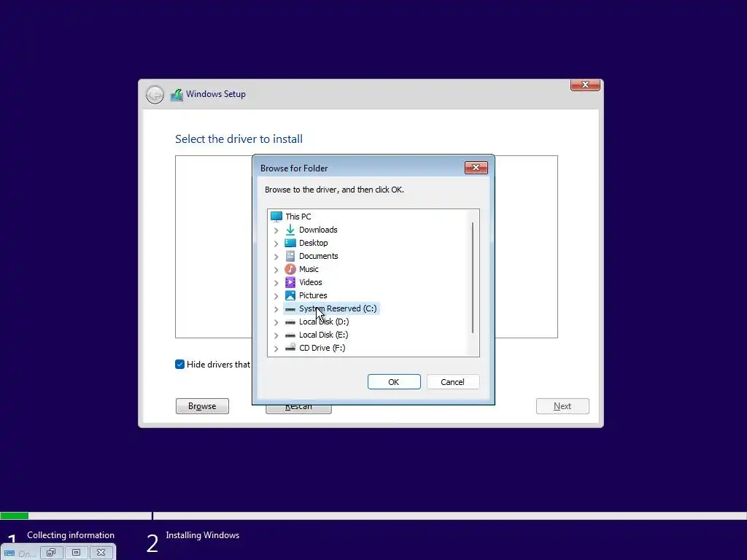Select the Videos folder icon
Viewport: 747px width, 560px height.
point(290,282)
